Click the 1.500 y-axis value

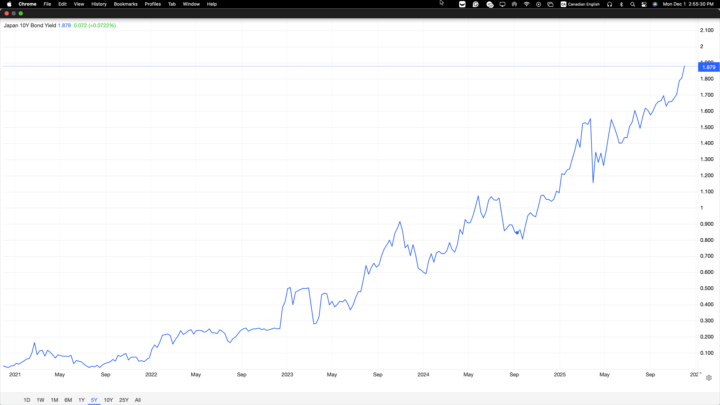(707, 127)
